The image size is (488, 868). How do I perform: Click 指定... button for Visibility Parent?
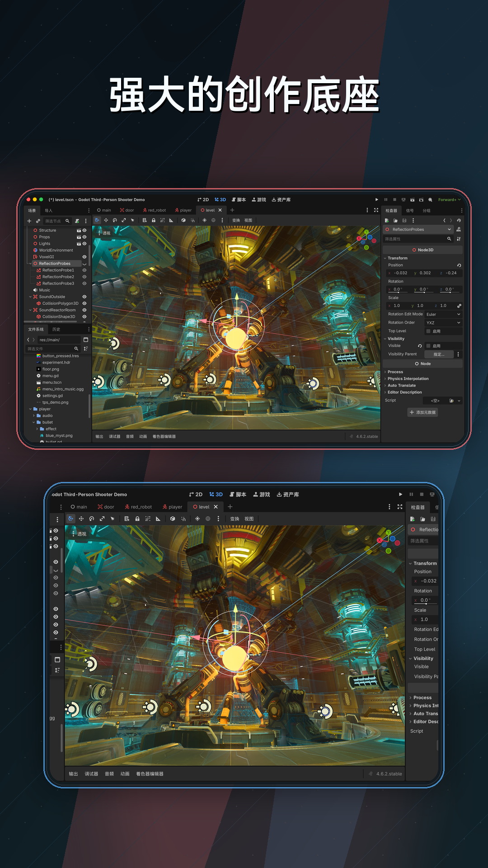(x=439, y=354)
